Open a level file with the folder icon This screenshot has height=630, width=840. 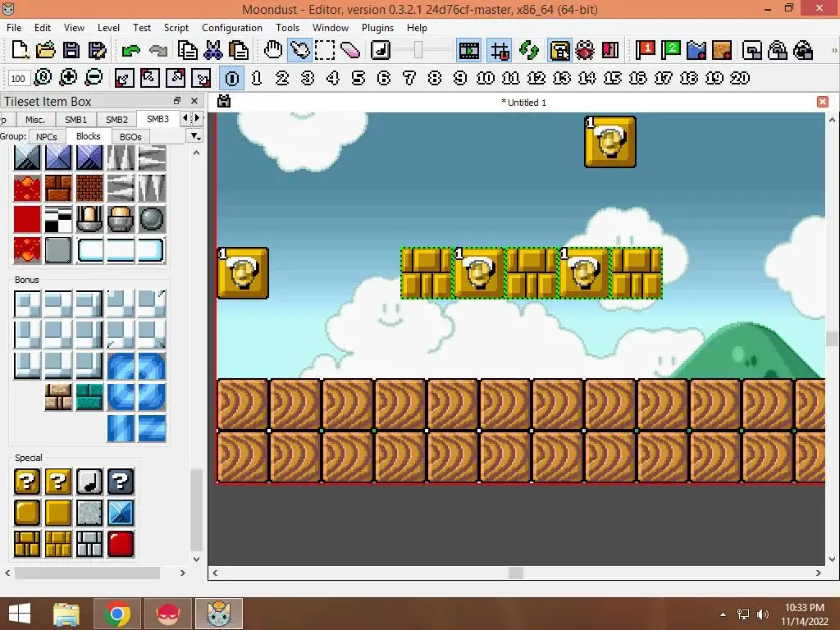pos(46,51)
